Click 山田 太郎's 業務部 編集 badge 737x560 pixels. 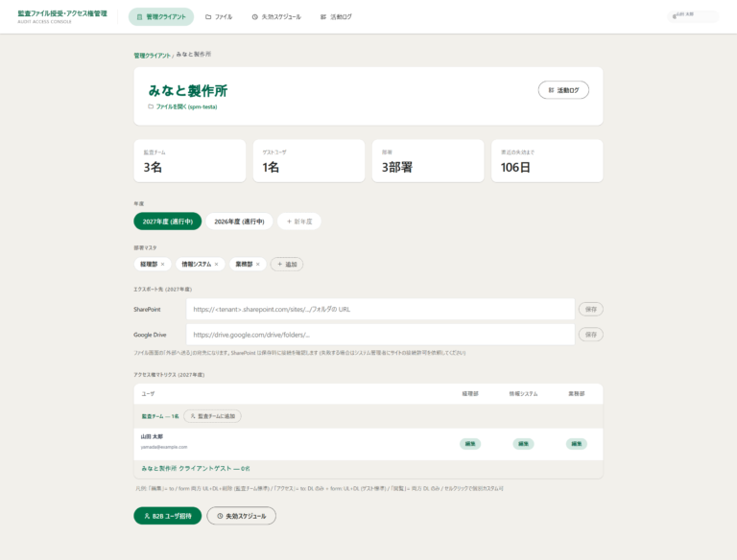point(576,444)
